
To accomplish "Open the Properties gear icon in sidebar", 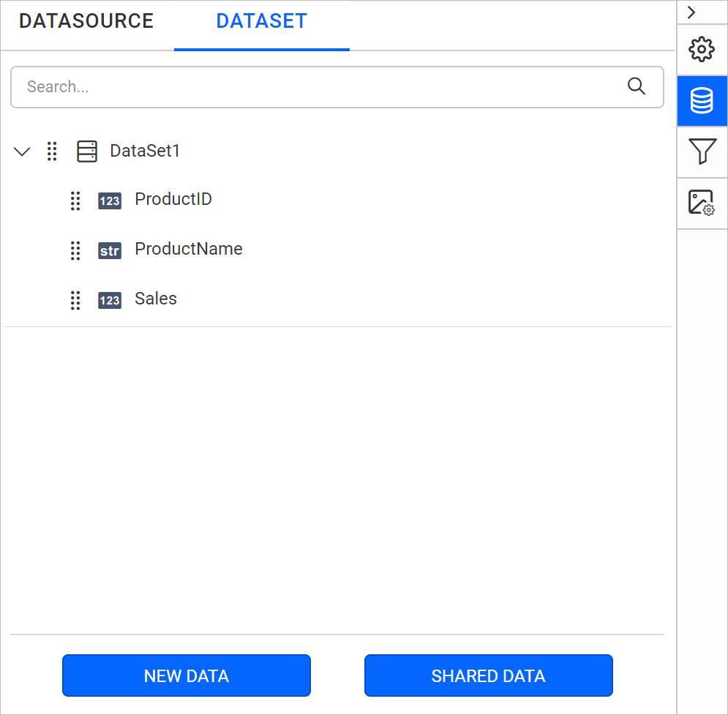I will point(702,50).
